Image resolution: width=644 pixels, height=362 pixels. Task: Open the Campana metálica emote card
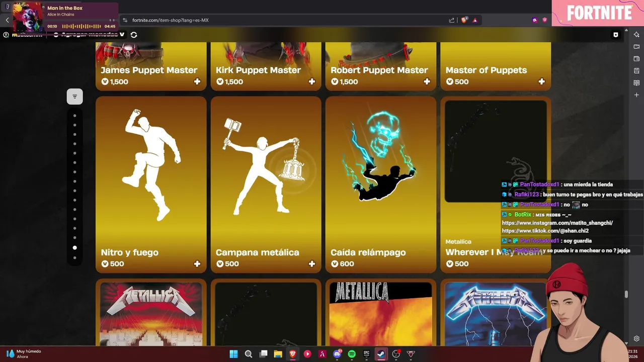[266, 185]
